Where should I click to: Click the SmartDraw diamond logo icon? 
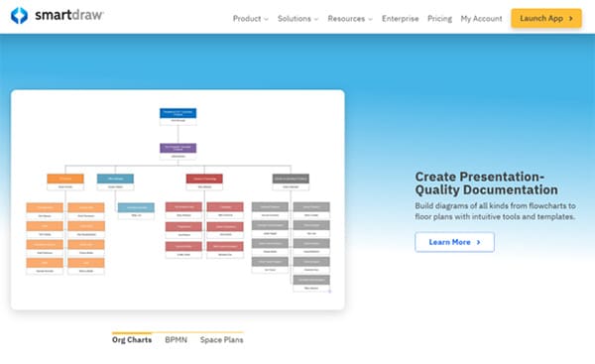coord(19,16)
